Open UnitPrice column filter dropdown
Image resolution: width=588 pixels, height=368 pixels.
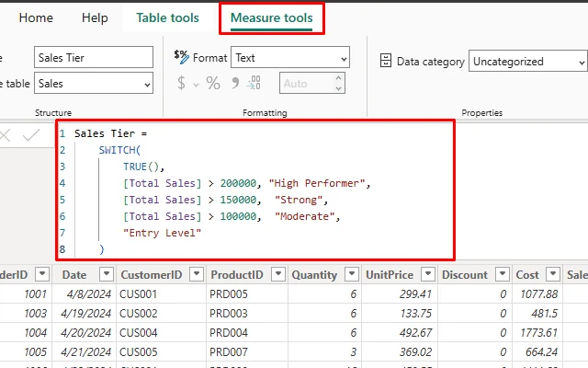[x=428, y=274]
